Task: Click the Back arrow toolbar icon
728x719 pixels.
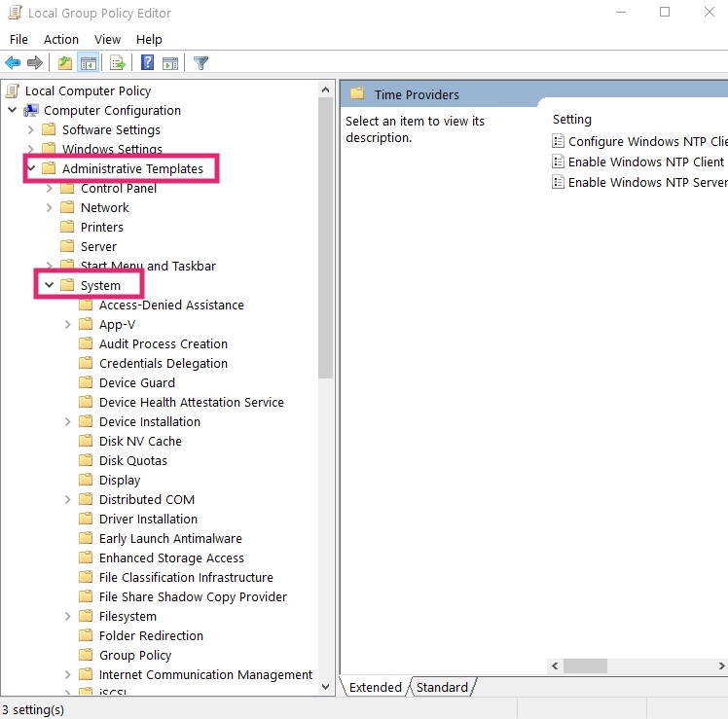Action: pyautogui.click(x=13, y=62)
